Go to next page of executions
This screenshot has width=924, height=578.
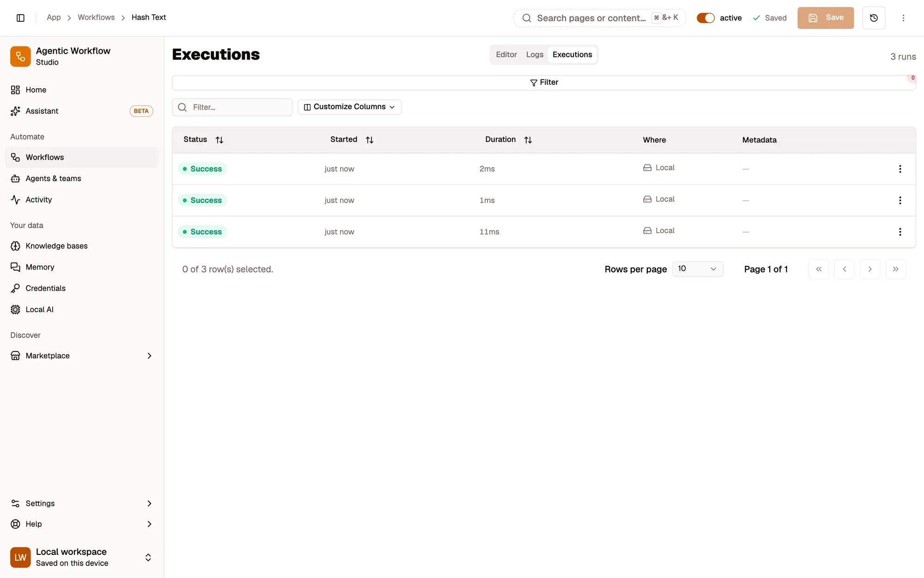[x=870, y=269]
